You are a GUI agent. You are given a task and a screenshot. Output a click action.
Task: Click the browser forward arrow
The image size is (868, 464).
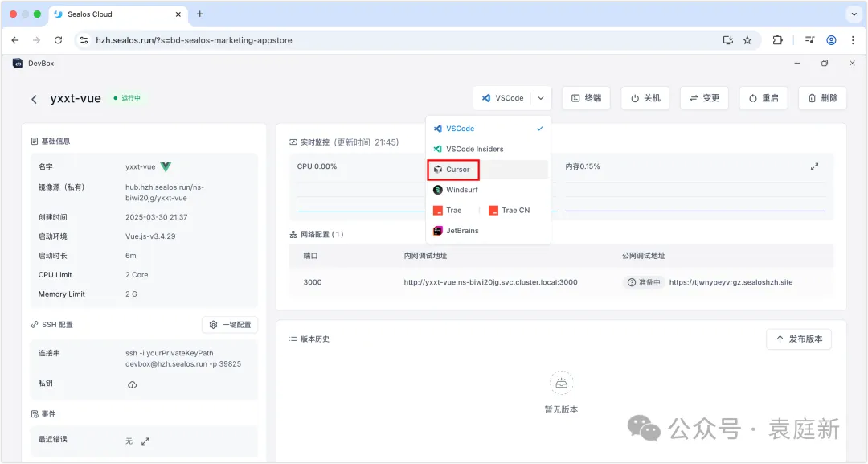point(36,40)
